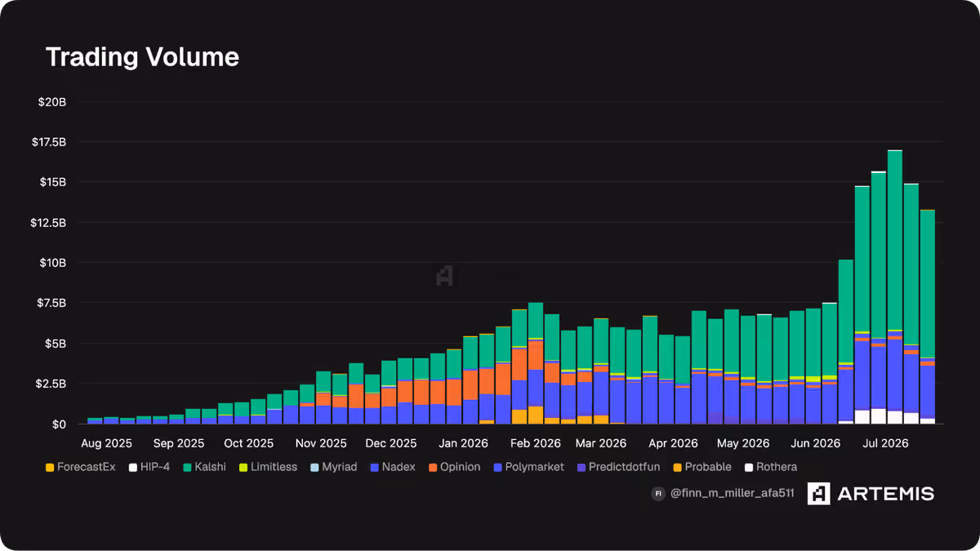The image size is (980, 551).
Task: Toggle the Opinion series label in legend
Action: [461, 468]
